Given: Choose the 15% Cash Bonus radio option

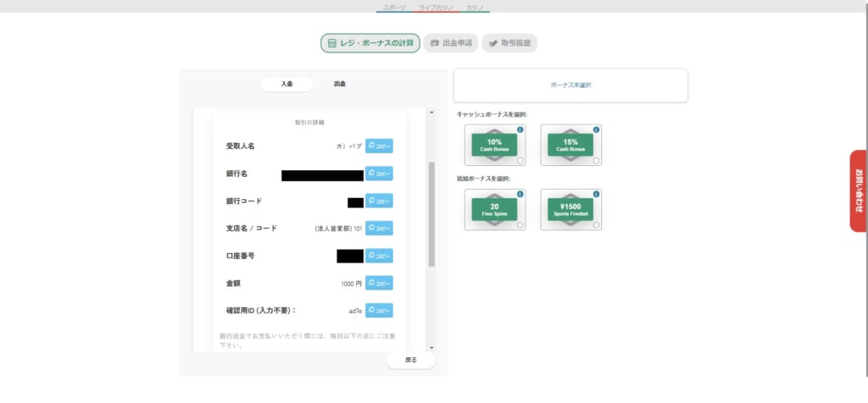Looking at the screenshot, I should (x=596, y=161).
